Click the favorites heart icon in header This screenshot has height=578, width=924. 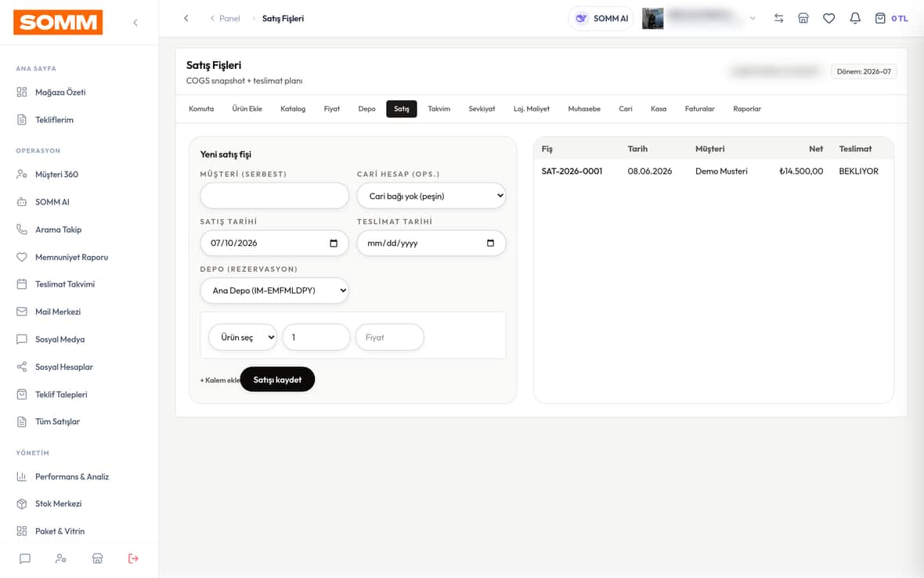coord(828,18)
